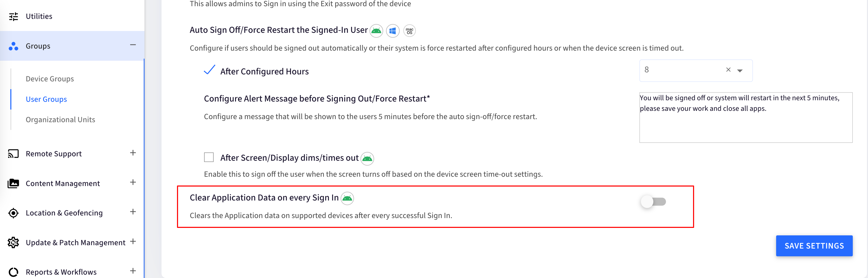Clear the selected hours value
The height and width of the screenshot is (278, 868).
coord(728,69)
